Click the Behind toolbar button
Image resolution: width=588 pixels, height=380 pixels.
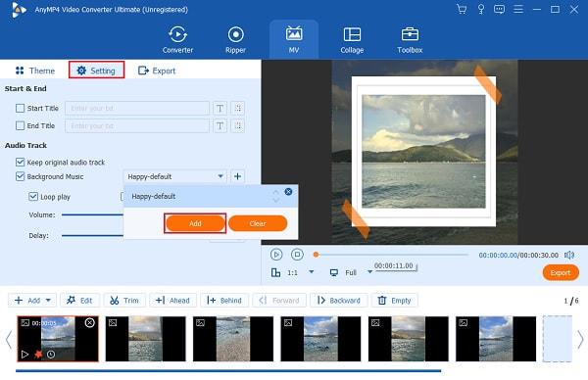(x=224, y=300)
